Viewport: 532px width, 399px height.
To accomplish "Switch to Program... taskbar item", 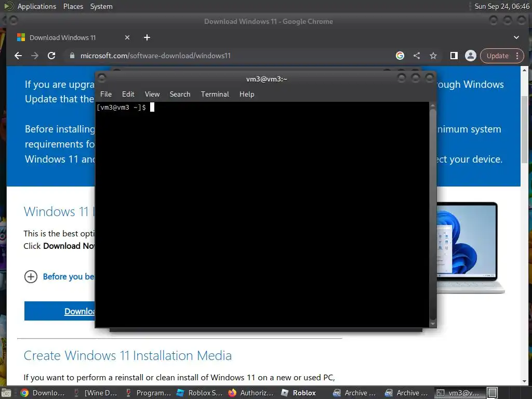I will tap(148, 393).
